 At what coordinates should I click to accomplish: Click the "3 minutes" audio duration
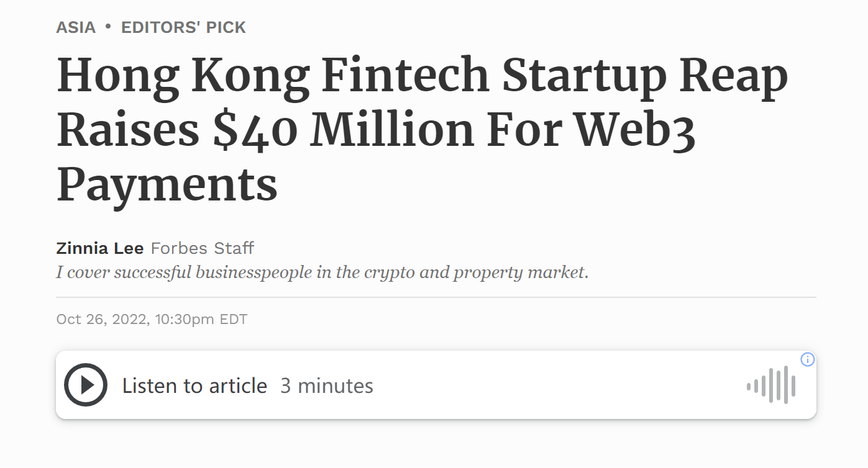point(327,386)
